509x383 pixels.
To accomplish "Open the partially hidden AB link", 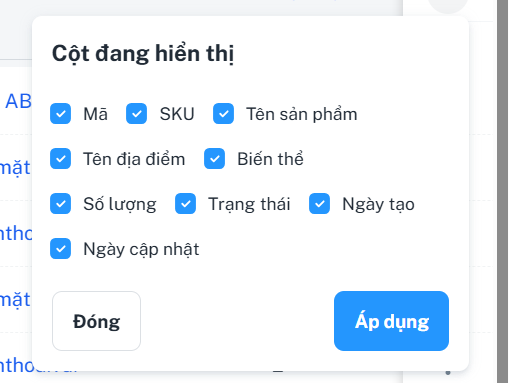I will point(18,101).
